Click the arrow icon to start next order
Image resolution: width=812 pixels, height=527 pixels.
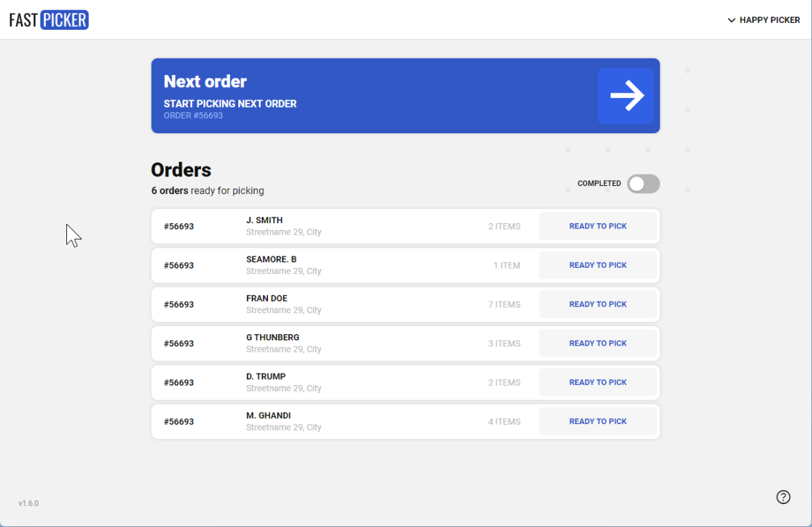(x=626, y=96)
